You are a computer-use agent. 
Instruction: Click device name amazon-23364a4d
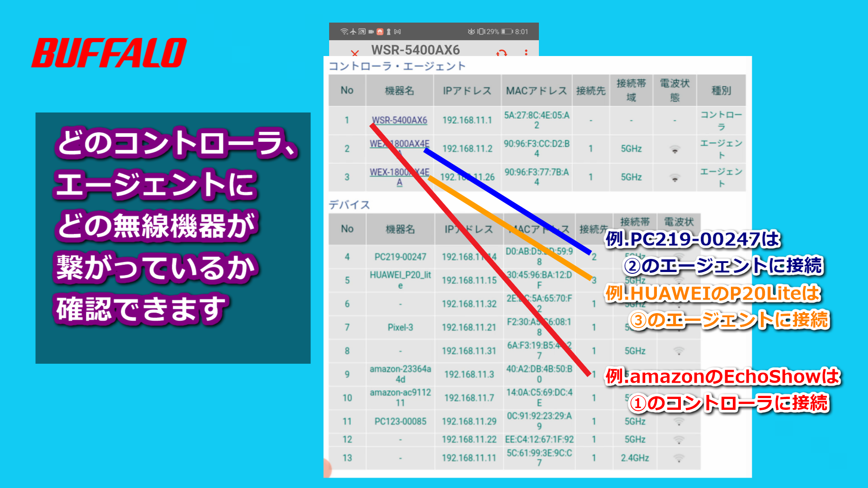pos(400,374)
